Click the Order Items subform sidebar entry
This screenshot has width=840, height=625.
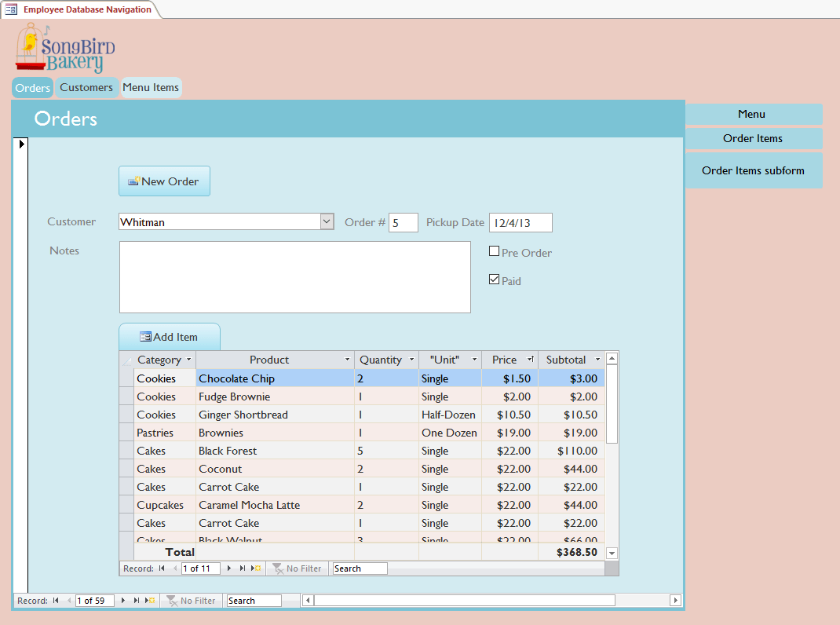click(x=752, y=170)
